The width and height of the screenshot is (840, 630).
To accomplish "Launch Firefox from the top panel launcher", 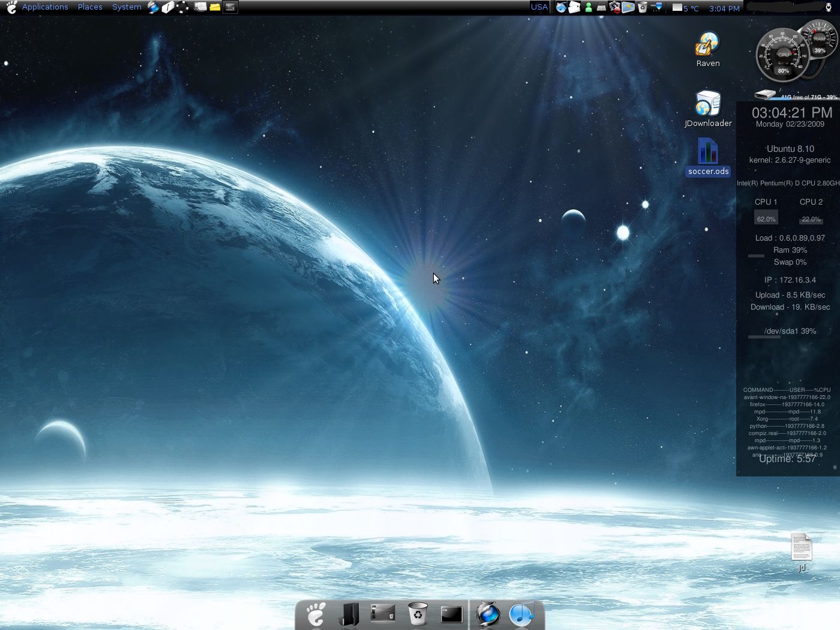I will pos(154,7).
